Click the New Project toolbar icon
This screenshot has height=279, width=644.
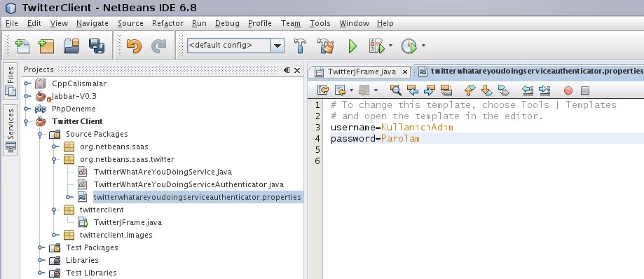point(46,46)
